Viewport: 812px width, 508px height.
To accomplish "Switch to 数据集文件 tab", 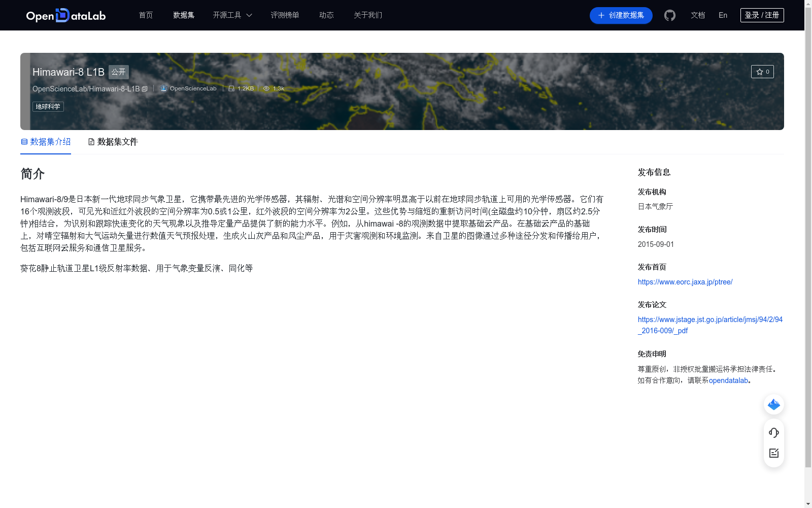I will coord(113,142).
